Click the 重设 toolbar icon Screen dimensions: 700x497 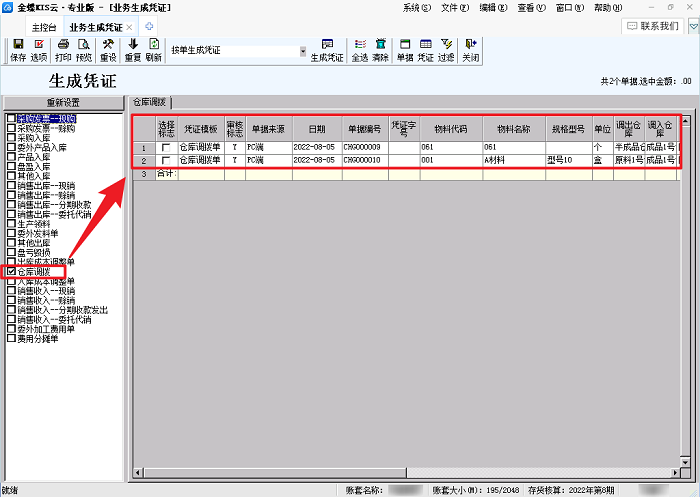[x=108, y=50]
